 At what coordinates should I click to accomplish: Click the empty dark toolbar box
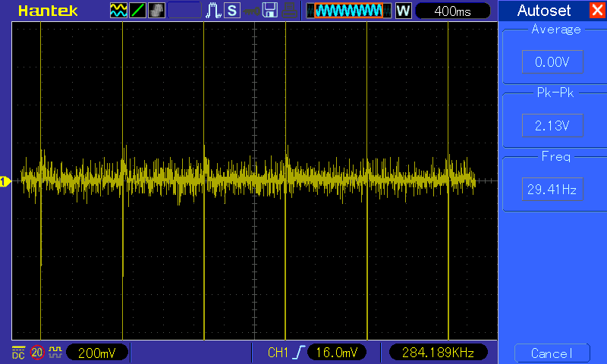point(184,11)
